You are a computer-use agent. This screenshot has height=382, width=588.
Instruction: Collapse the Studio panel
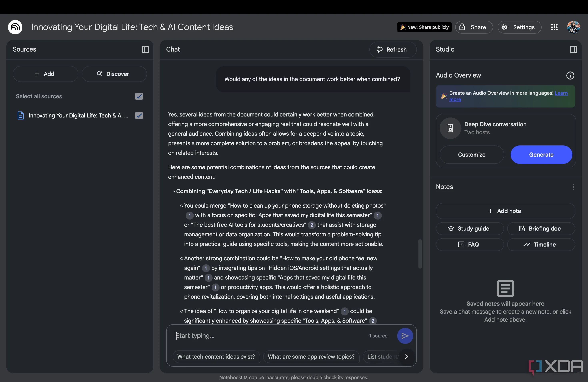pyautogui.click(x=573, y=49)
